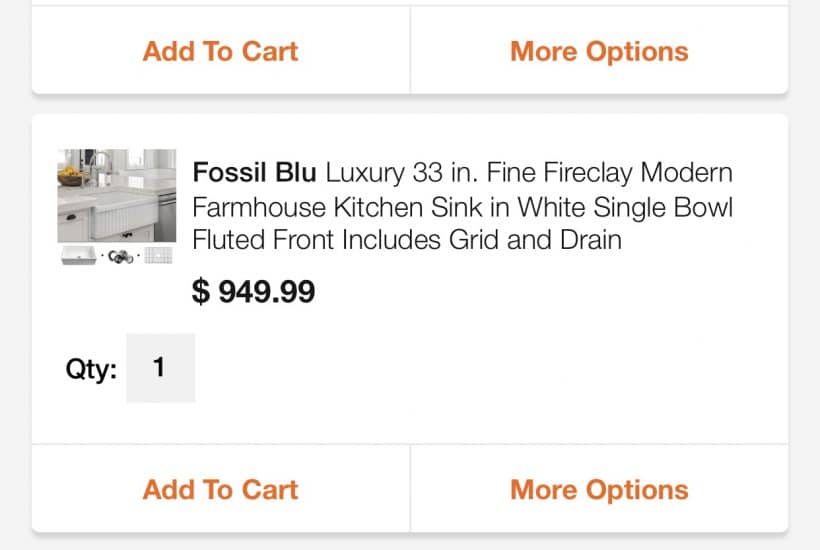Select the drain assembly icon below photo
820x550 pixels.
point(122,257)
